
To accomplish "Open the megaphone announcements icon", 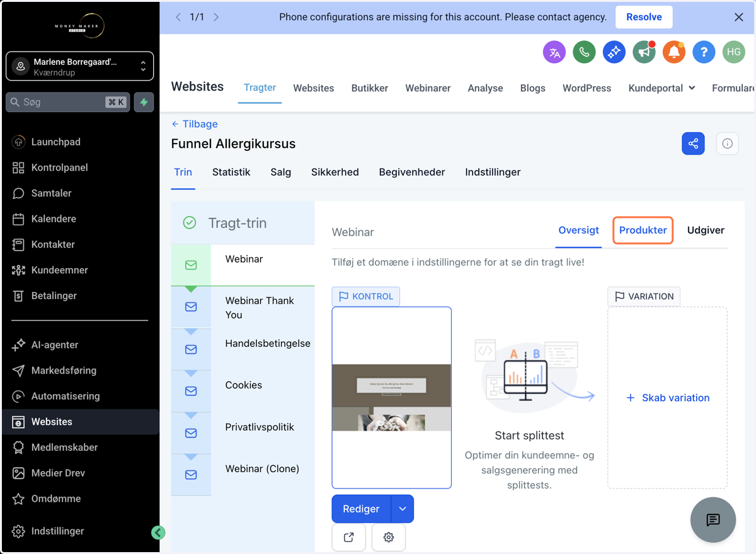I will coord(644,52).
